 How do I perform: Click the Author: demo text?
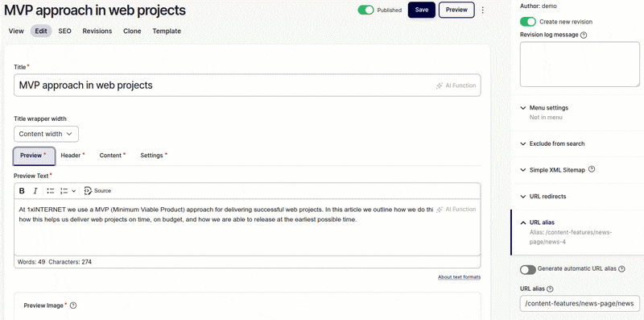pos(539,6)
